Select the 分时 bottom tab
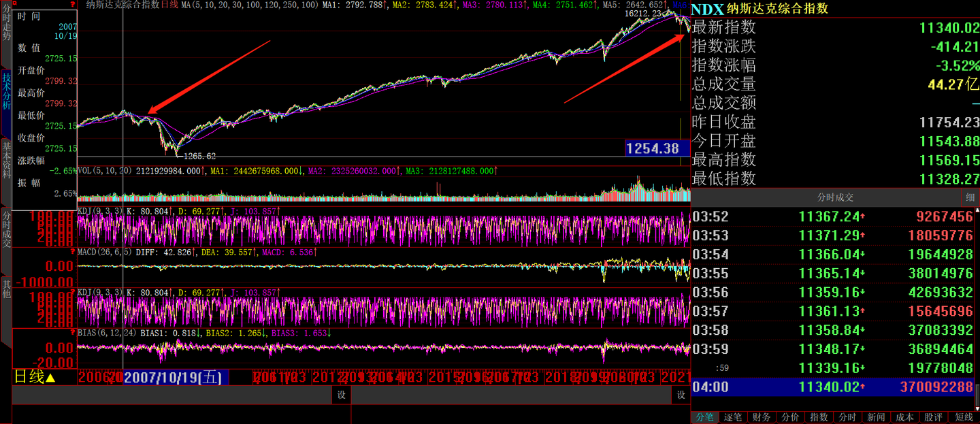 coord(847,417)
